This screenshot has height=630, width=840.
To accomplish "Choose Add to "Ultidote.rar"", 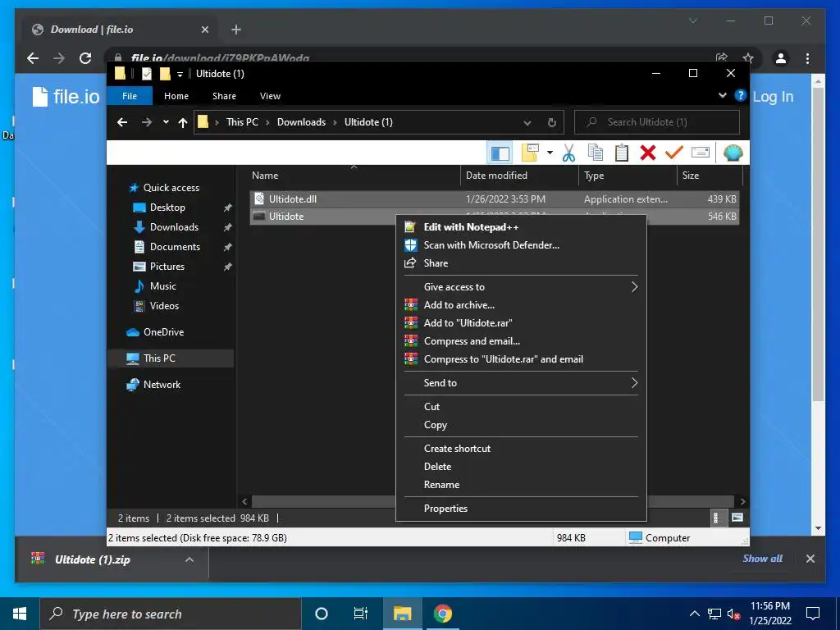I will pos(521,323).
